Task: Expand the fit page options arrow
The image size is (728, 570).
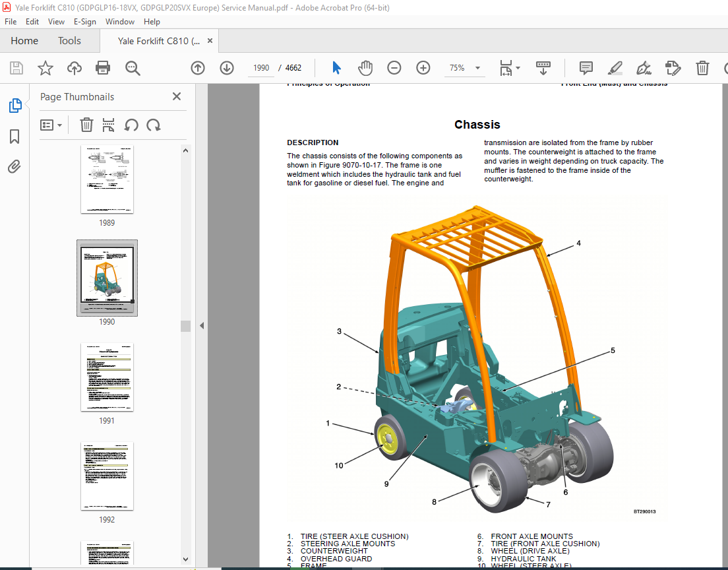Action: click(518, 68)
